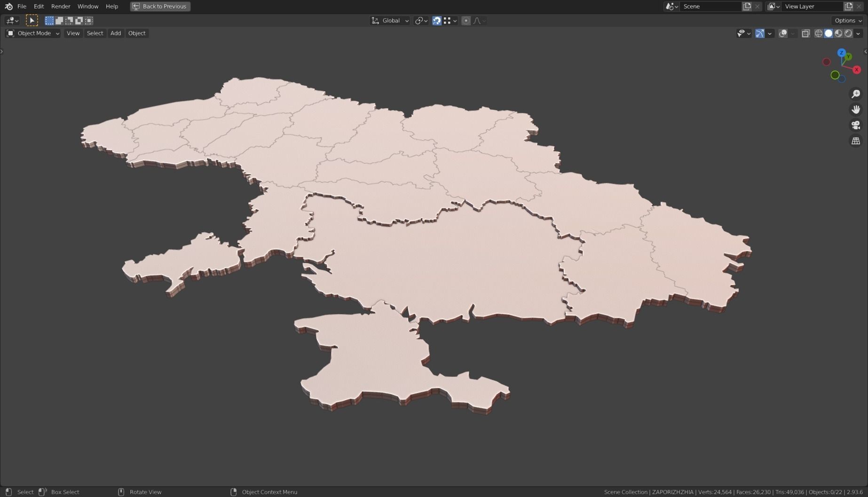Switch to Wireframe viewport shading
Viewport: 868px width, 497px height.
click(819, 33)
